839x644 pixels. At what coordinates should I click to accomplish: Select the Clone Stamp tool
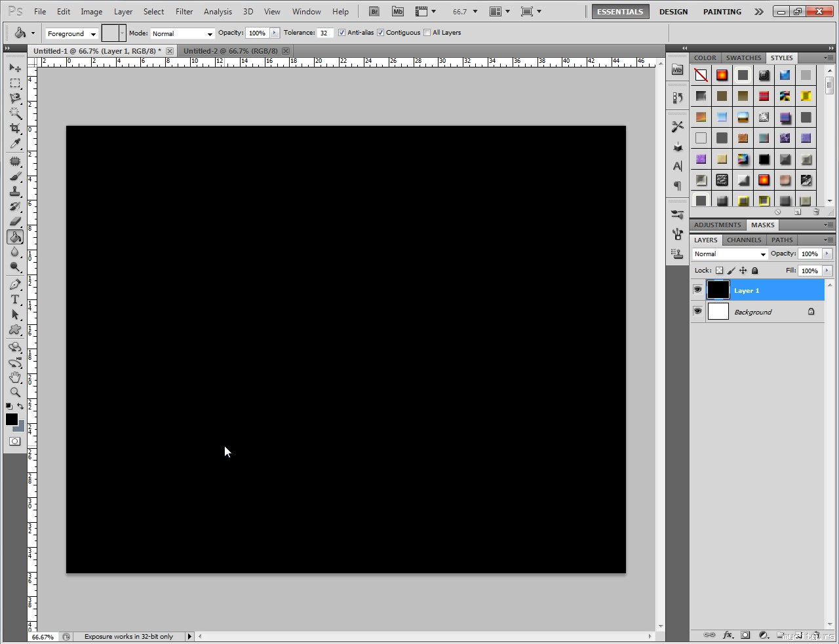15,191
